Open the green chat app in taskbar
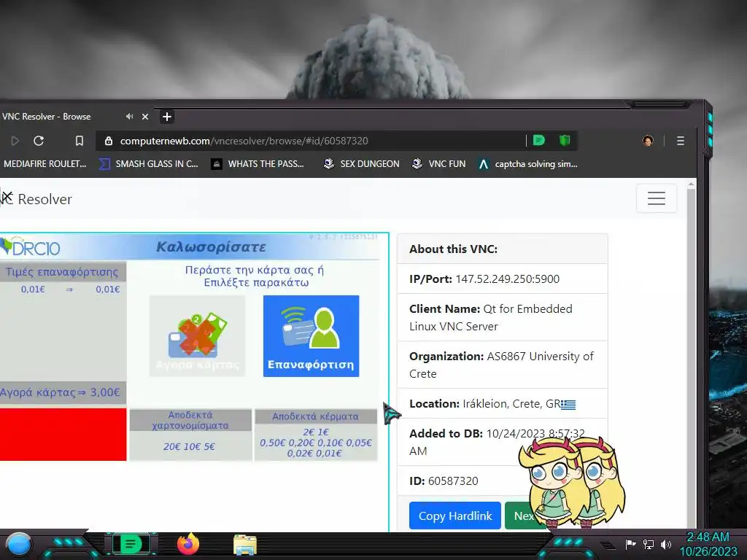 pyautogui.click(x=131, y=544)
